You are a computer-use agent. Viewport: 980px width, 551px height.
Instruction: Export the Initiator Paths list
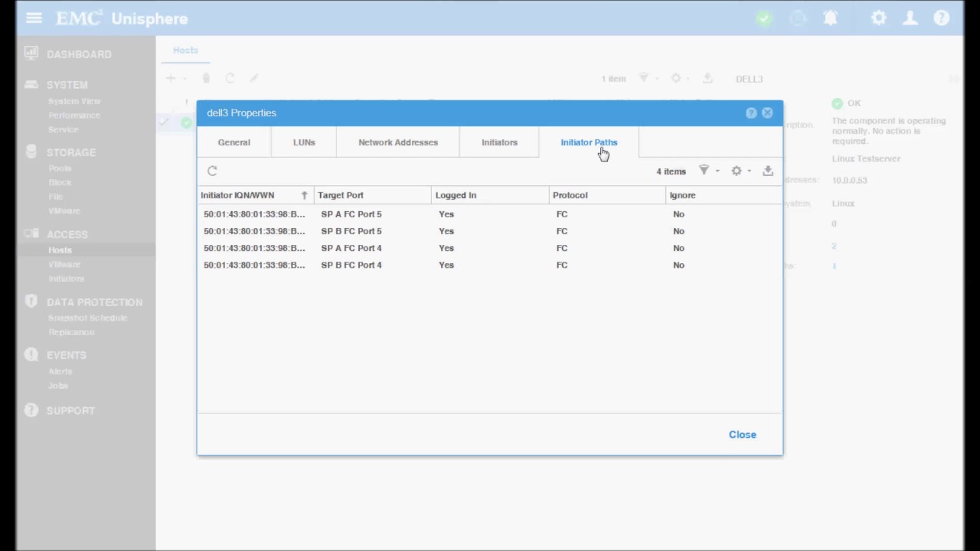click(768, 171)
